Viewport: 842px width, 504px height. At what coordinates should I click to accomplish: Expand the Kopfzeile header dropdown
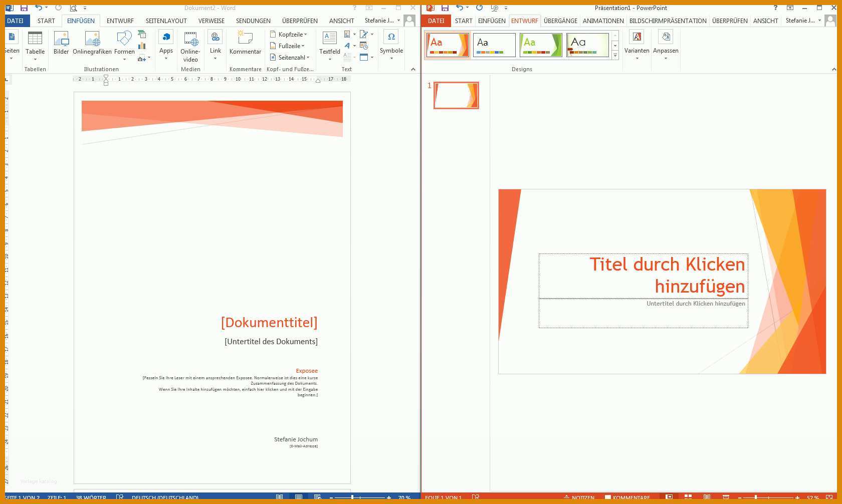click(289, 34)
